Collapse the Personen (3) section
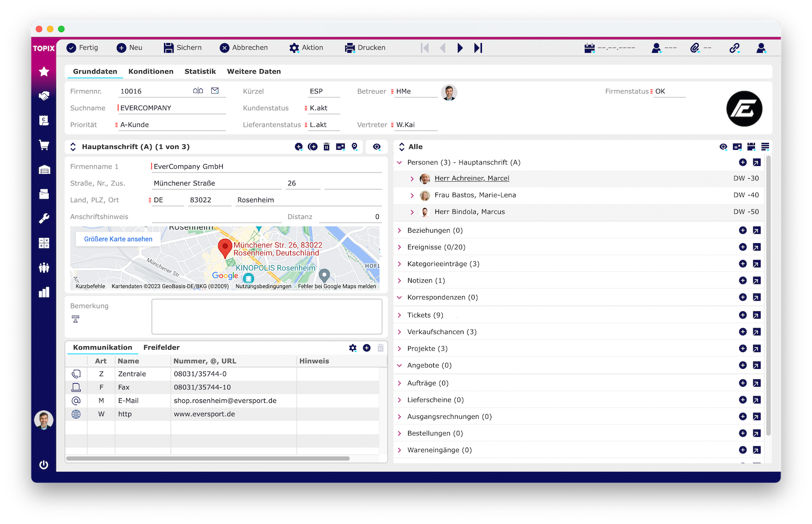The width and height of the screenshot is (812, 524). (399, 162)
